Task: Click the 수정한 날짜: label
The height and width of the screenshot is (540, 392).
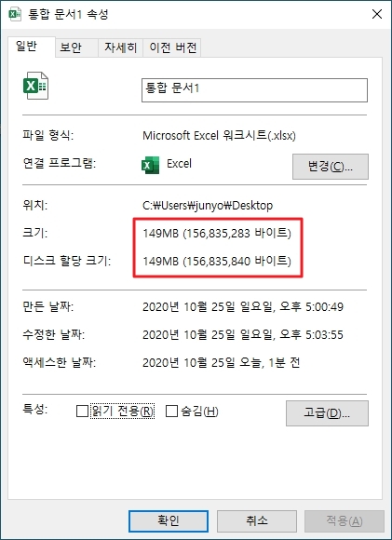Action: click(53, 334)
